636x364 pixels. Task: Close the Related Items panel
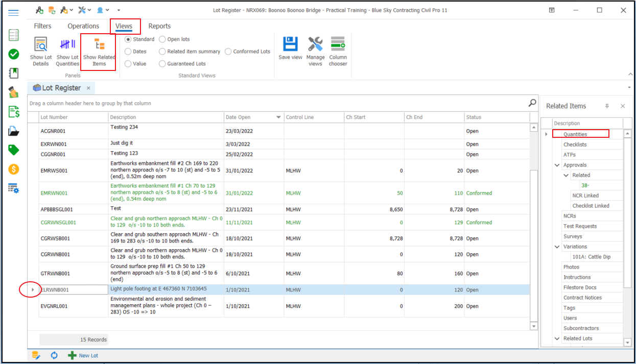623,106
